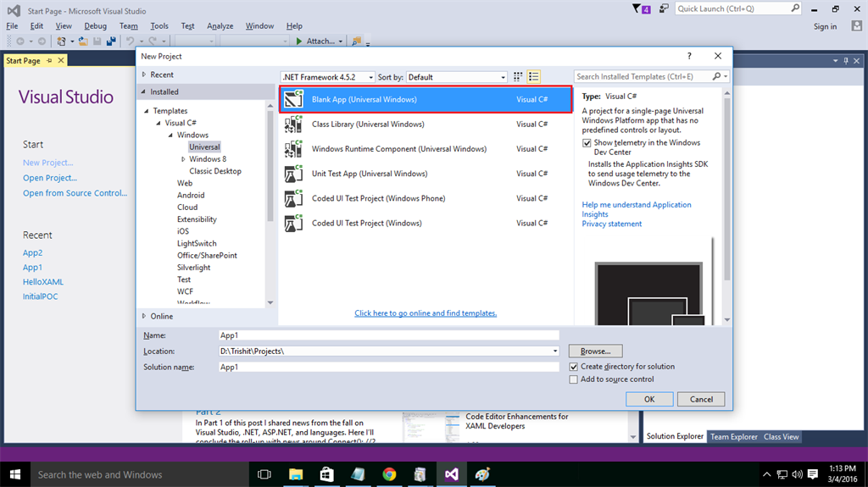Viewport: 868px width, 487px height.
Task: Uncheck Create directory for solution
Action: coord(574,367)
